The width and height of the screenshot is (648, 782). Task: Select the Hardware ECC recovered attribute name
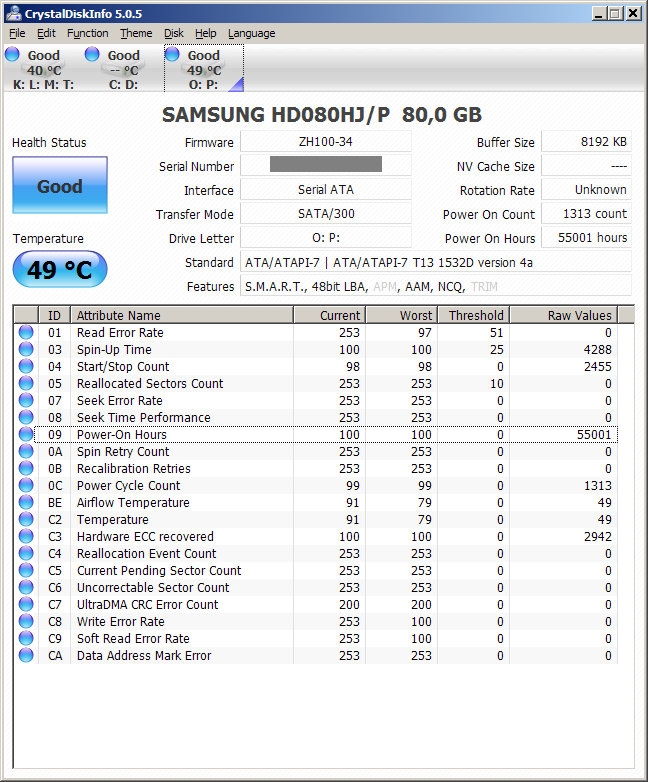click(145, 536)
